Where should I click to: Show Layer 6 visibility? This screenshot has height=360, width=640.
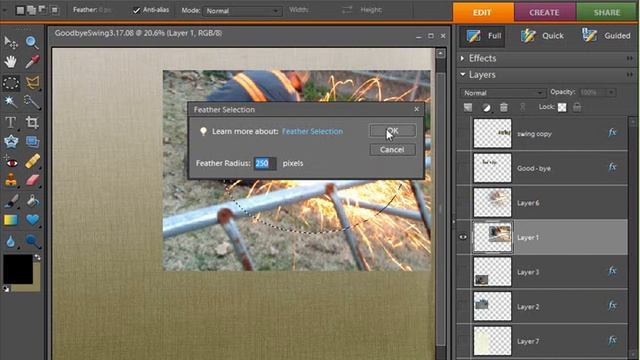pos(463,203)
